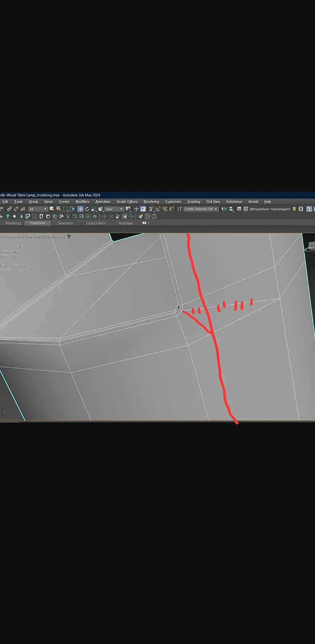Click the Mirror tool icon
Image resolution: width=315 pixels, height=644 pixels.
tap(224, 209)
